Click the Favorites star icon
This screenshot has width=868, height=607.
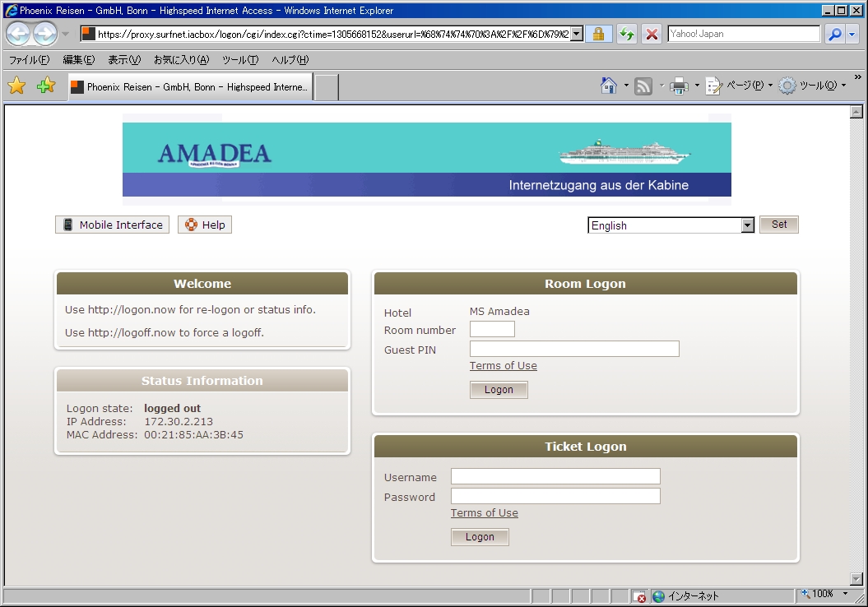pyautogui.click(x=16, y=86)
